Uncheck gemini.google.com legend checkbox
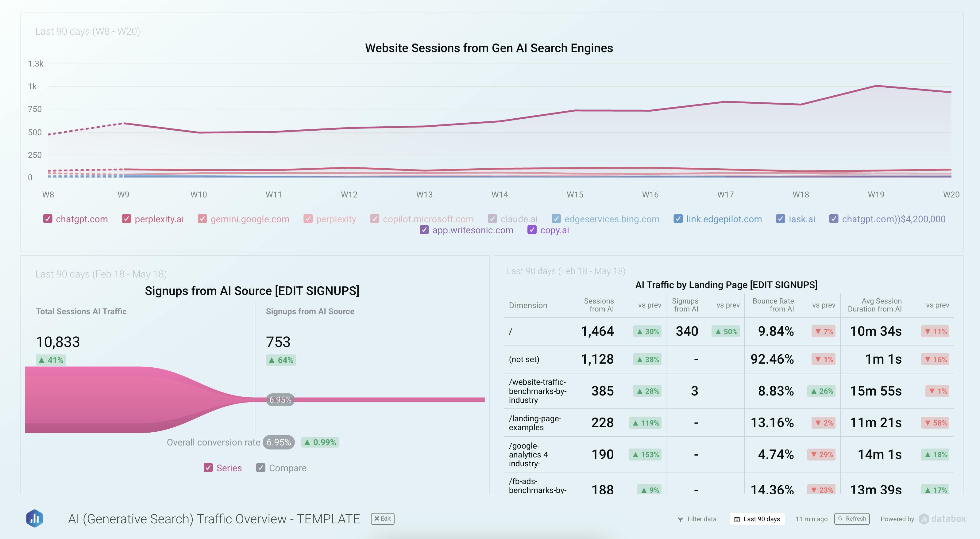980x539 pixels. (203, 219)
